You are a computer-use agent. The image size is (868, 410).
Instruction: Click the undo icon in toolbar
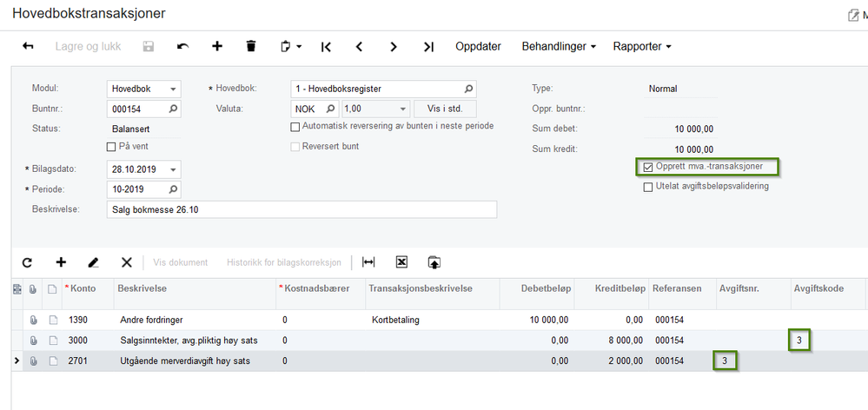[x=182, y=47]
